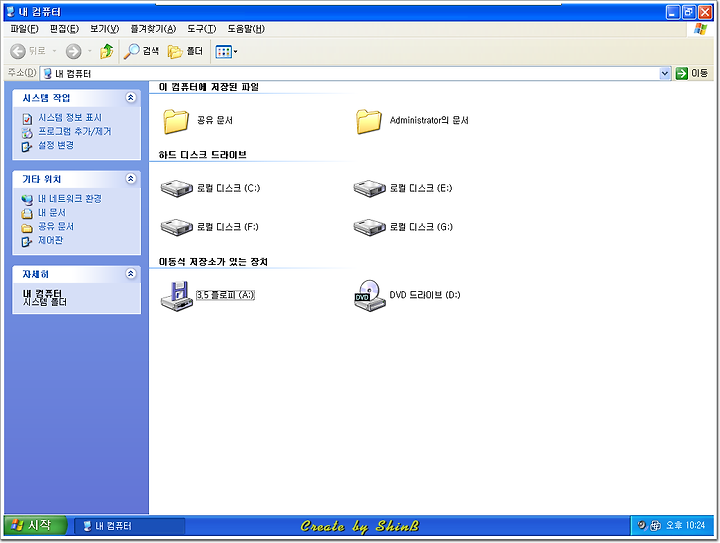
Task: Click the 시작 start button
Action: click(35, 525)
